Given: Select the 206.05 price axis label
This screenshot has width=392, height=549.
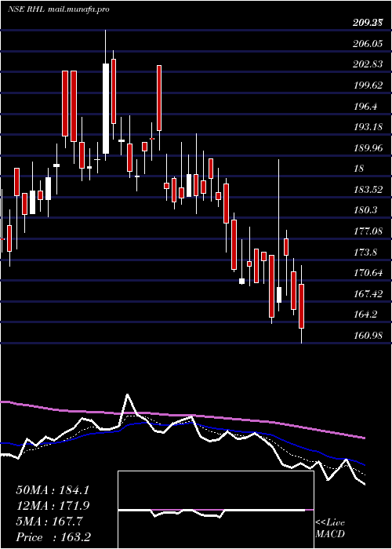Looking at the screenshot, I should click(368, 43).
